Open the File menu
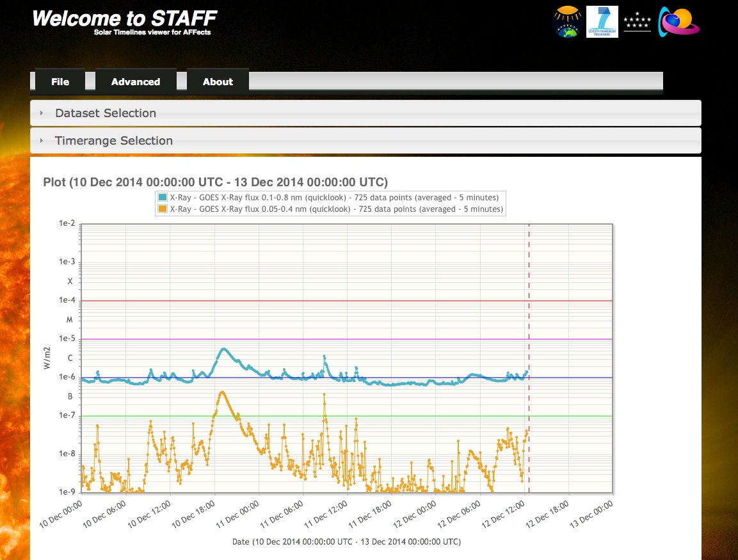This screenshot has width=738, height=560. click(60, 82)
